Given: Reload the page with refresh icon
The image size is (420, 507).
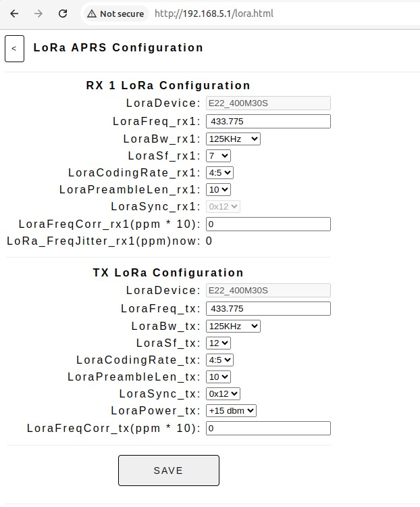Looking at the screenshot, I should (x=63, y=14).
